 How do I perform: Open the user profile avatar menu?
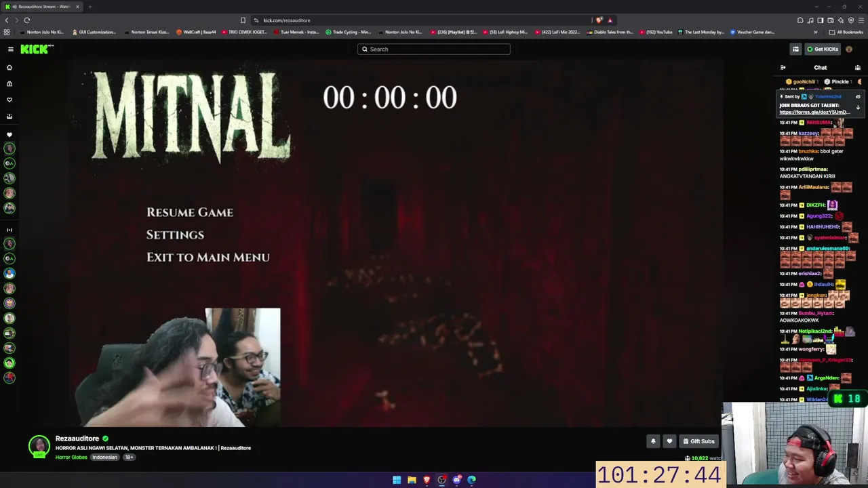[849, 49]
